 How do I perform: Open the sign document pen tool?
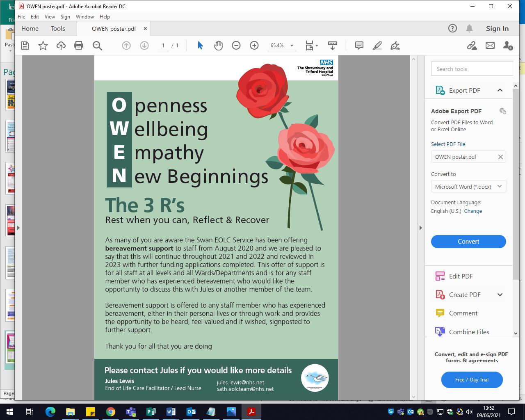click(395, 46)
